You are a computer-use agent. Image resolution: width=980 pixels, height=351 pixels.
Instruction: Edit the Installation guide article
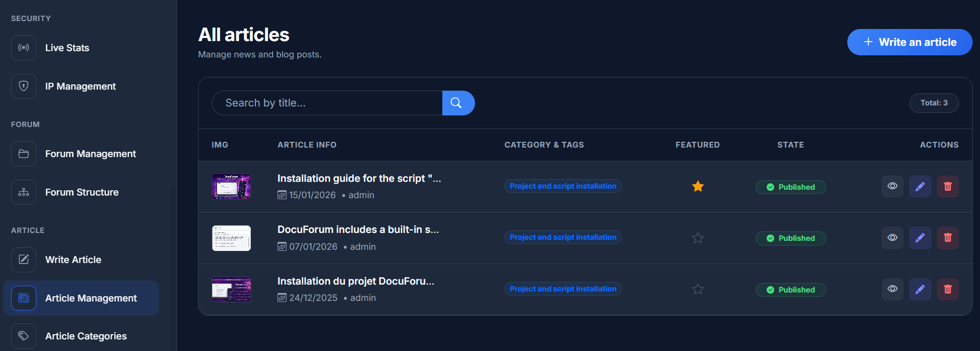tap(920, 187)
